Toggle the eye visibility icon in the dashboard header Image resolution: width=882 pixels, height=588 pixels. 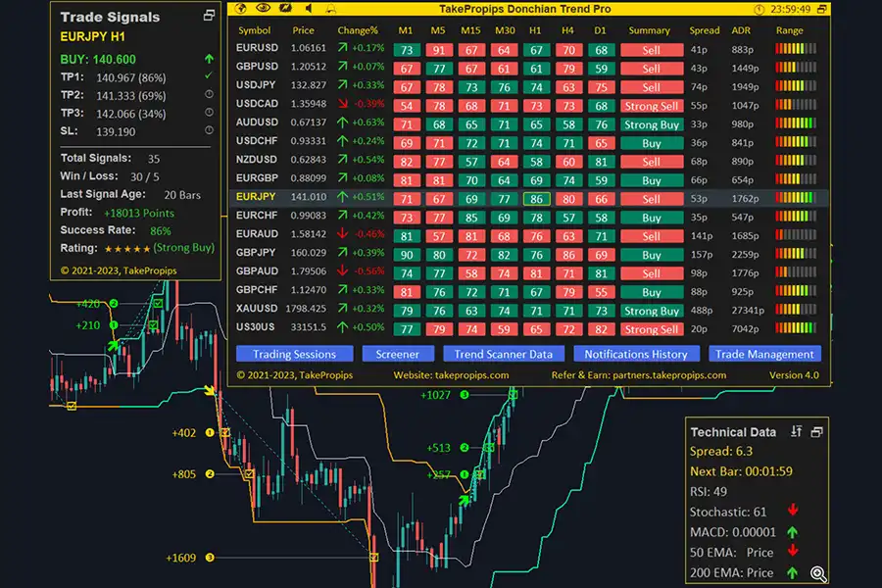click(x=263, y=9)
